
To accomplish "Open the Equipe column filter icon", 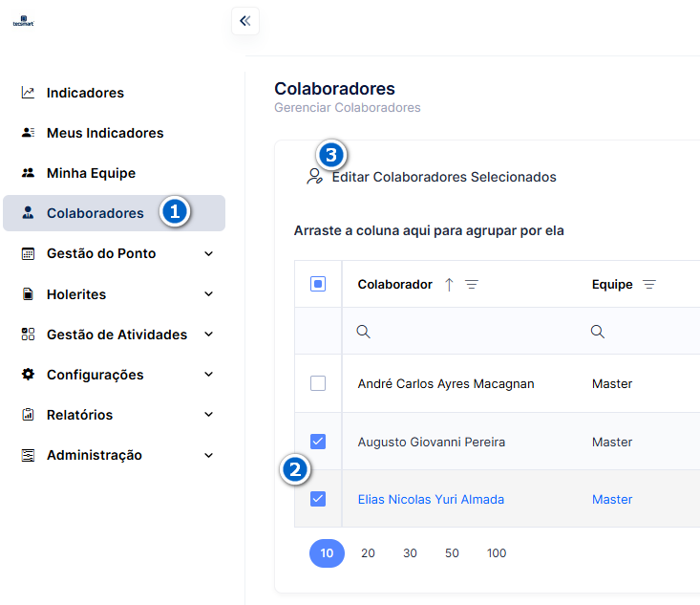I will 649,284.
